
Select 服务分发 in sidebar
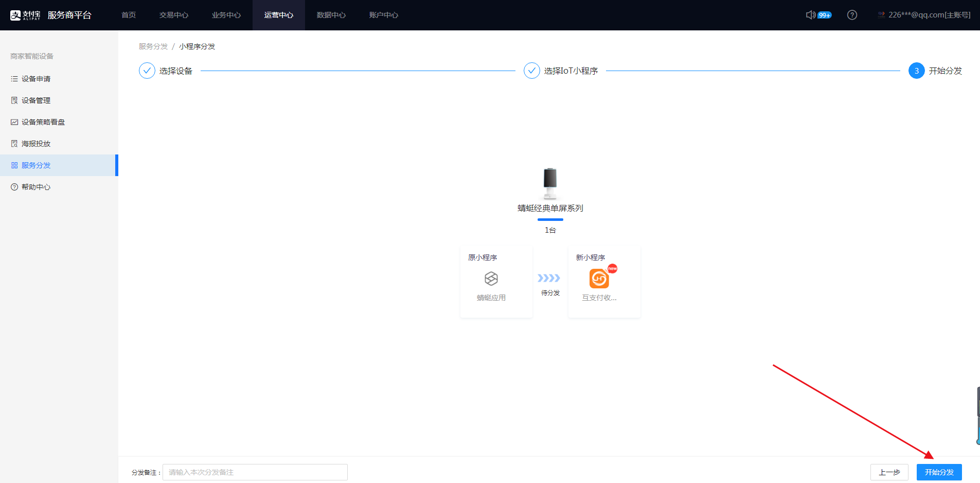[59, 165]
